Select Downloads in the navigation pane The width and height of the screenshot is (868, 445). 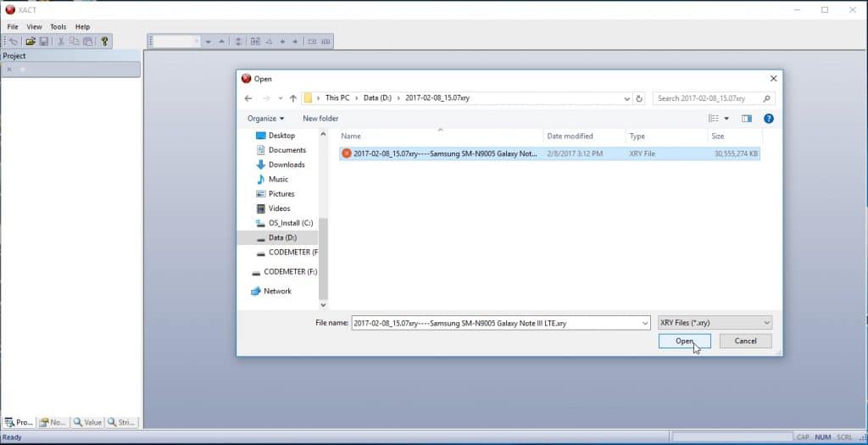tap(280, 165)
